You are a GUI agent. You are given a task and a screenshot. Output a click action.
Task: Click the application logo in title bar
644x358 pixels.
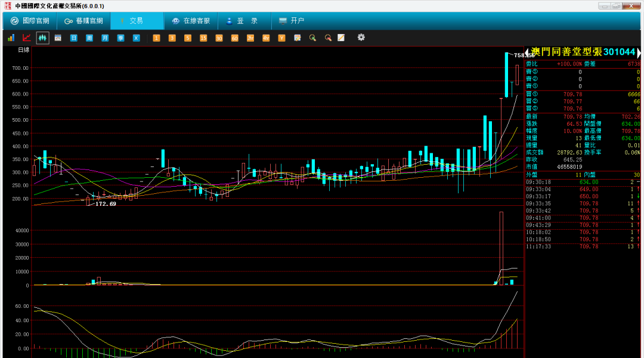tap(8, 6)
